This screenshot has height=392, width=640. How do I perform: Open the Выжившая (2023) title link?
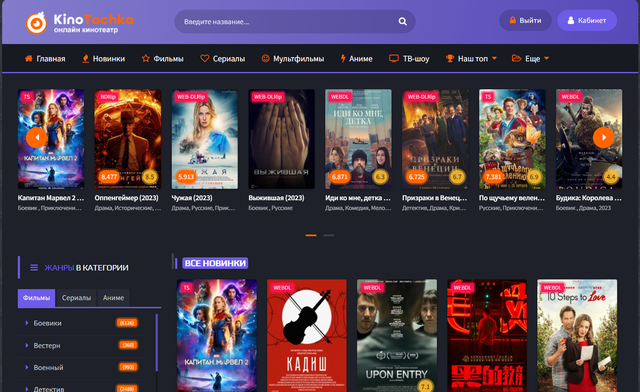(276, 198)
